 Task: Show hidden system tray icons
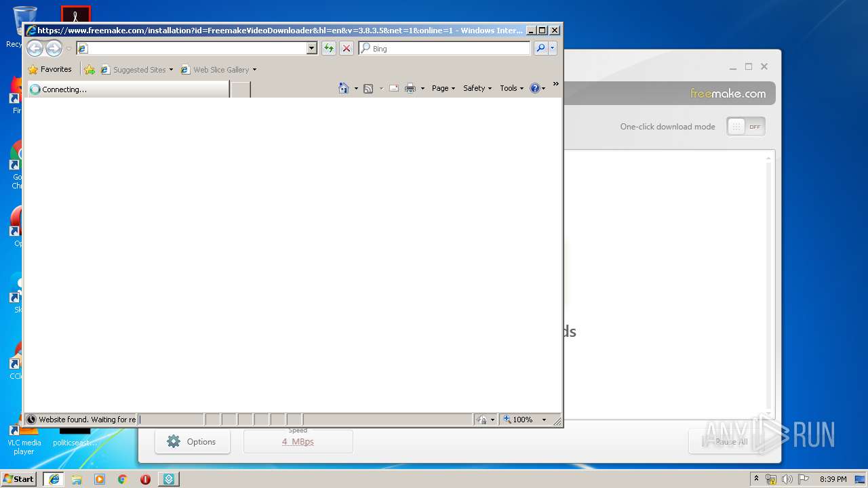coord(757,479)
